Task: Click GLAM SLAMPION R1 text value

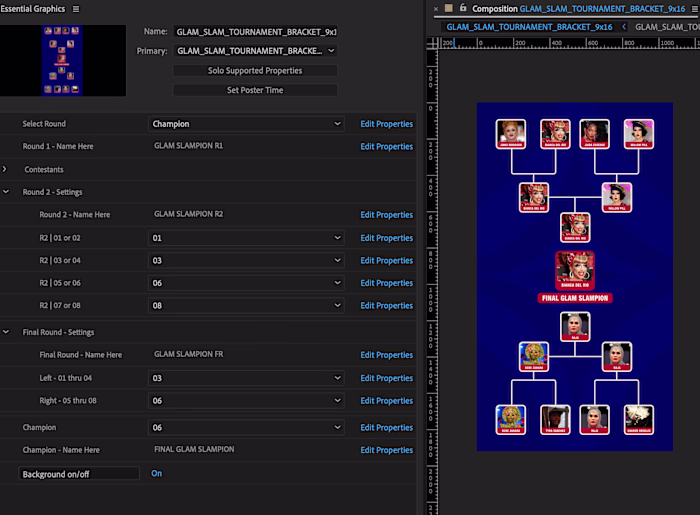Action: click(x=188, y=145)
